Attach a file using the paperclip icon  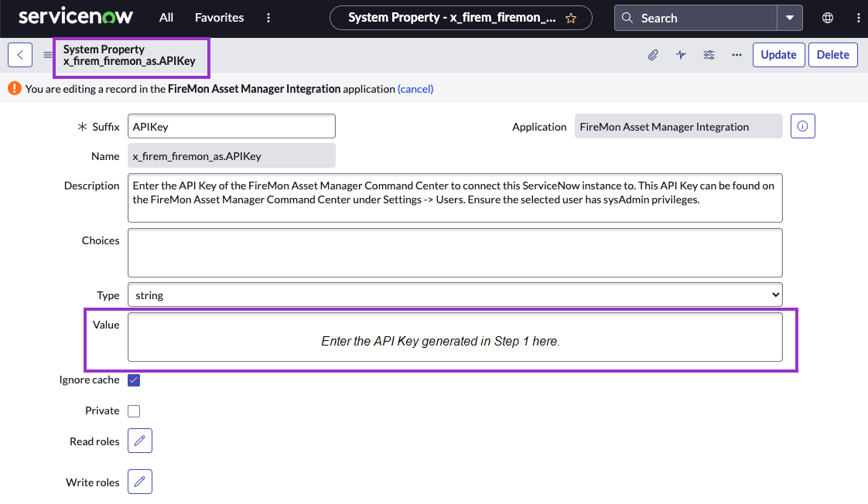[x=652, y=54]
